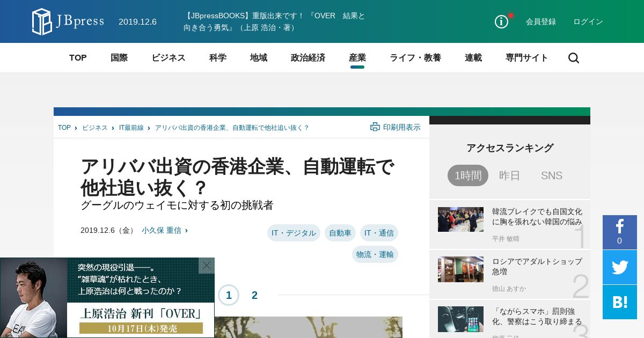The height and width of the screenshot is (338, 644).
Task: Open author 小久保 重信 profile link
Action: (162, 230)
